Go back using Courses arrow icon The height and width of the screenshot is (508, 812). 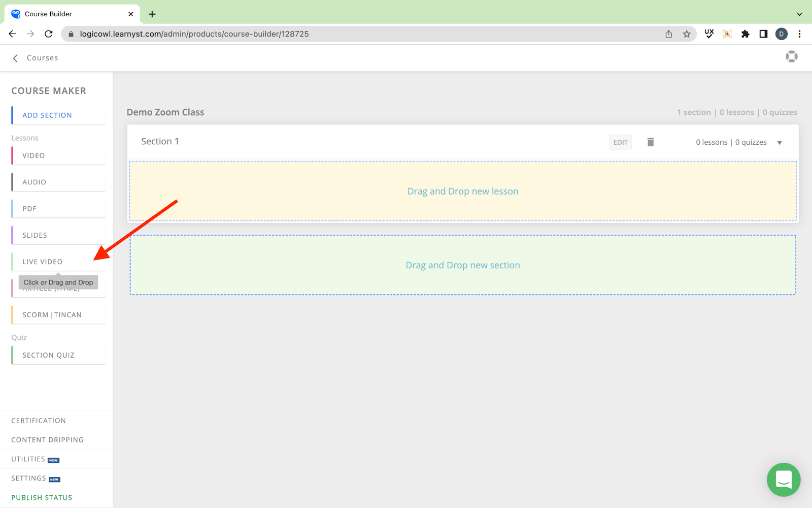(x=15, y=58)
